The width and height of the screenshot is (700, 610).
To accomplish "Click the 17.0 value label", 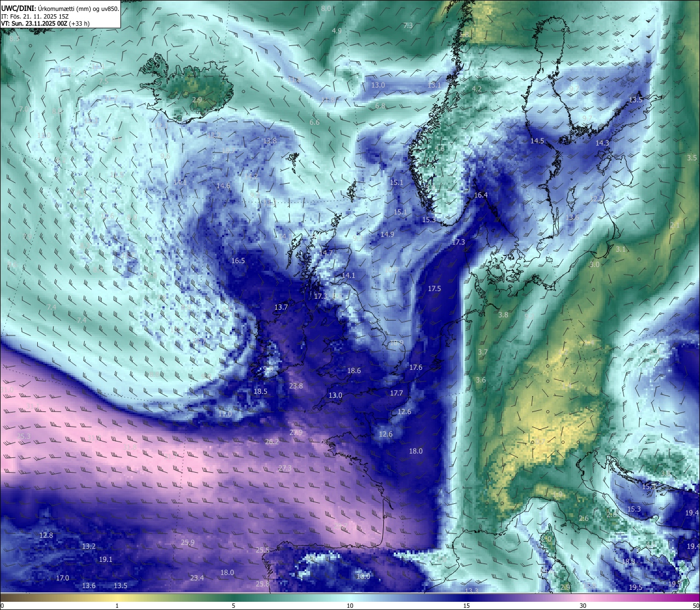I will (62, 578).
